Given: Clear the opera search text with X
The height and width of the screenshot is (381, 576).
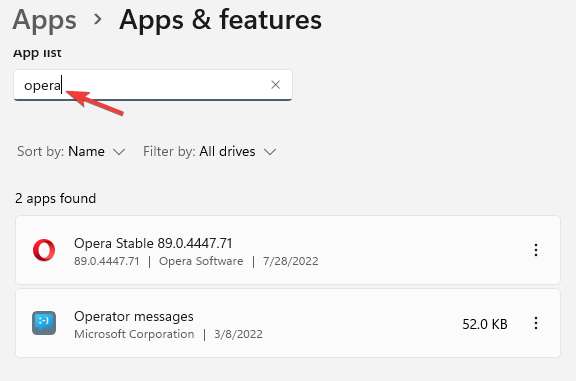Looking at the screenshot, I should coord(276,85).
